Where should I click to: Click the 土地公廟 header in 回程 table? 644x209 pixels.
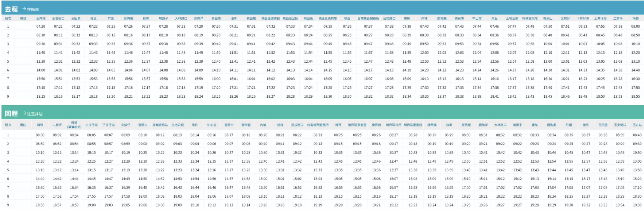pos(177,125)
